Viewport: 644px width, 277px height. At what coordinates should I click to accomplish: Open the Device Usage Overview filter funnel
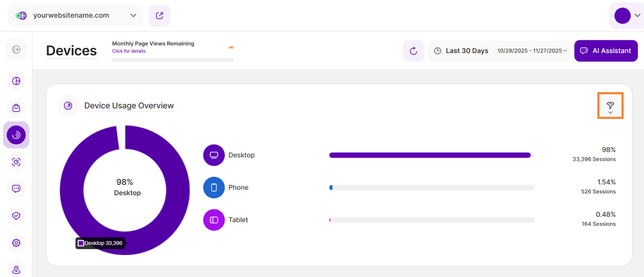610,107
